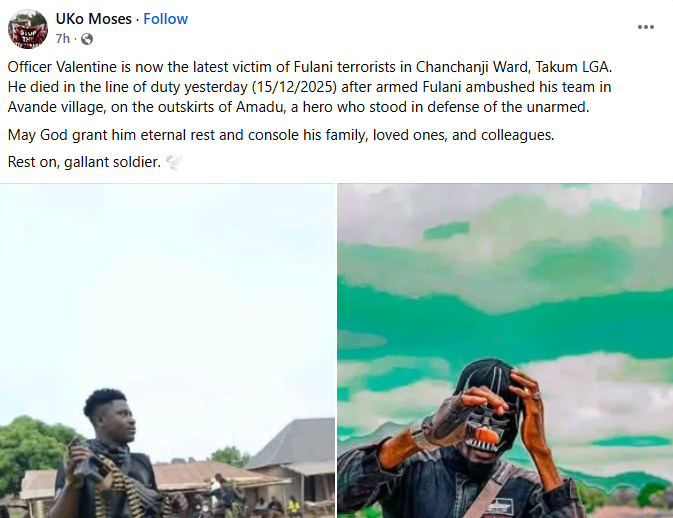Click the 7h post timestamp
Viewport: 673px width, 518px height.
(x=62, y=39)
